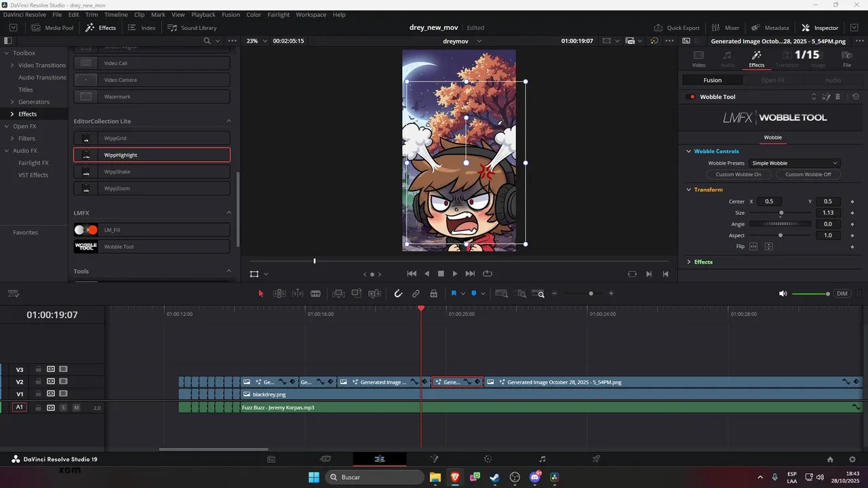This screenshot has height=488, width=868.
Task: Collapse the Transform section
Action: coord(688,190)
